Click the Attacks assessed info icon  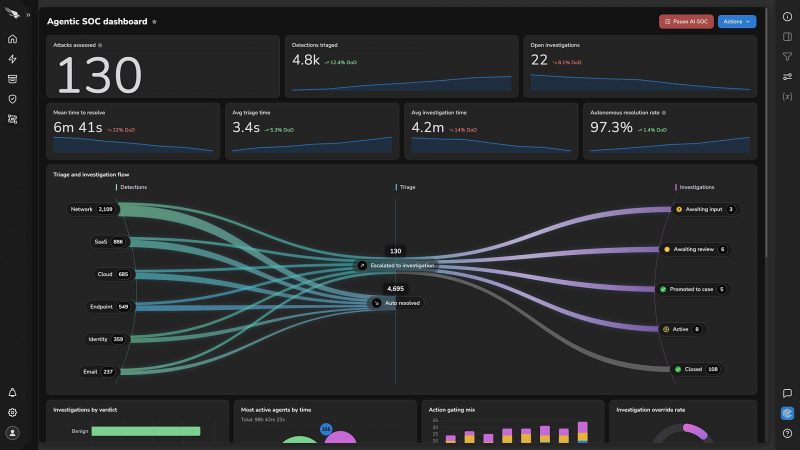(x=100, y=45)
